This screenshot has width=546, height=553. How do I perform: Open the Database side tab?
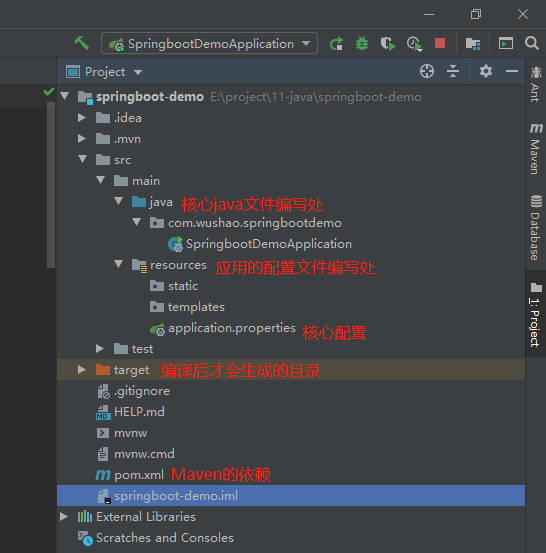tap(536, 228)
